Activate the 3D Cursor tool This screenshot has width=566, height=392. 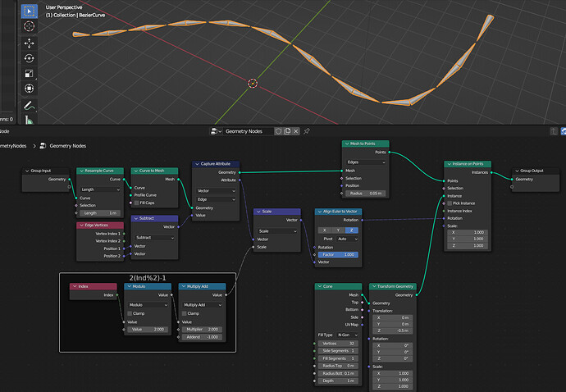tap(30, 26)
